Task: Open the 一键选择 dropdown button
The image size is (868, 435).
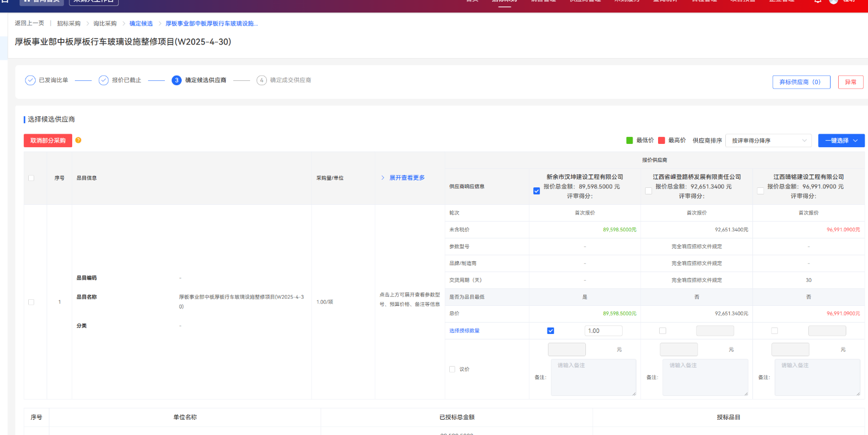Action: [x=841, y=141]
